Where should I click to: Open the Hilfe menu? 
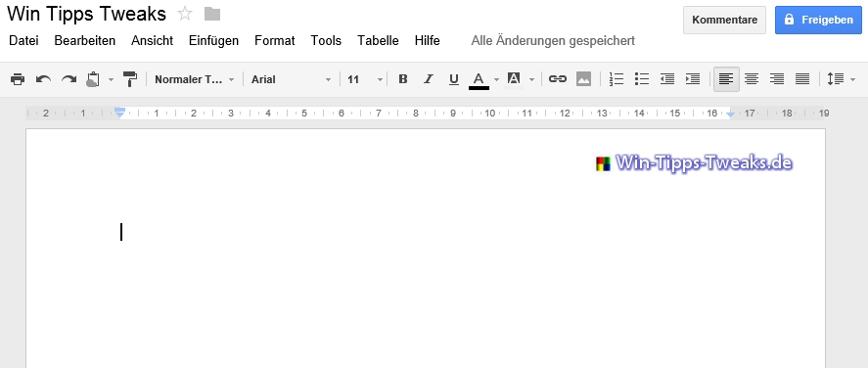pos(428,40)
